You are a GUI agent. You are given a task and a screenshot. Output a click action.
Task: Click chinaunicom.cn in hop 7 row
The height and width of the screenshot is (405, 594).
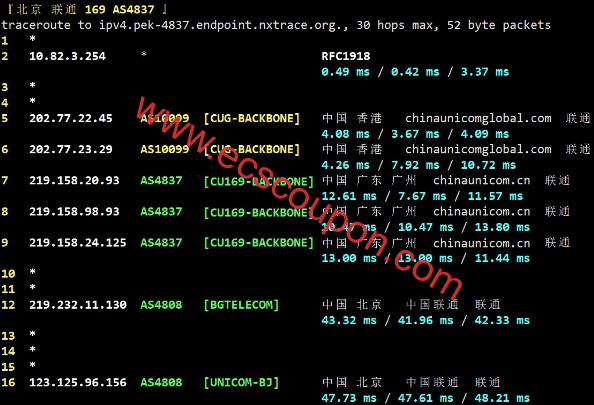click(481, 181)
